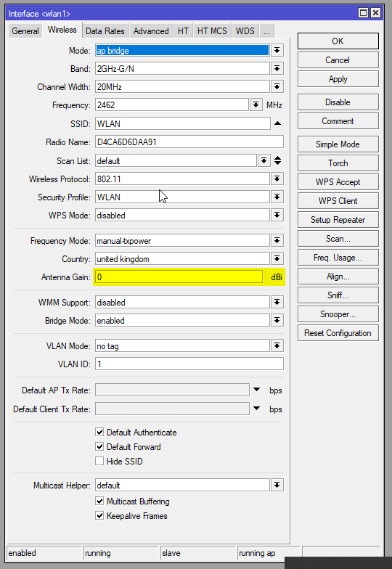This screenshot has width=392, height=569.
Task: Open the WMM Support dropdown
Action: click(x=277, y=302)
